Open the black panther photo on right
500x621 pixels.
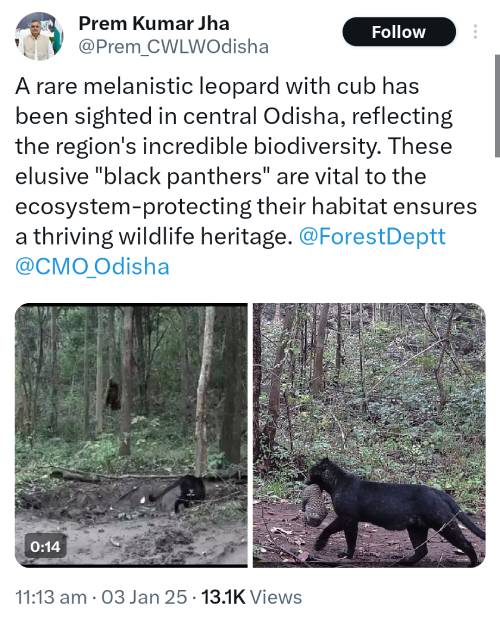click(x=369, y=435)
